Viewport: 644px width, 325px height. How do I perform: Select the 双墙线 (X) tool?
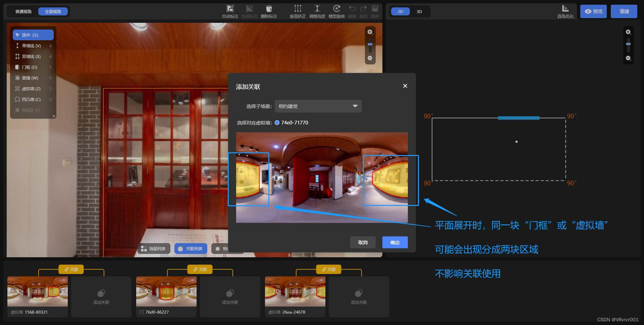pos(33,56)
